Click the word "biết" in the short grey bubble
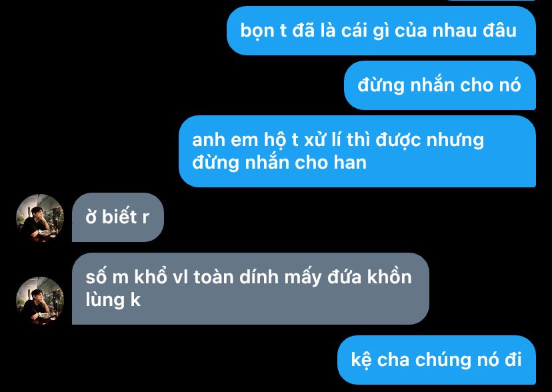This screenshot has height=392, width=552. [x=119, y=217]
